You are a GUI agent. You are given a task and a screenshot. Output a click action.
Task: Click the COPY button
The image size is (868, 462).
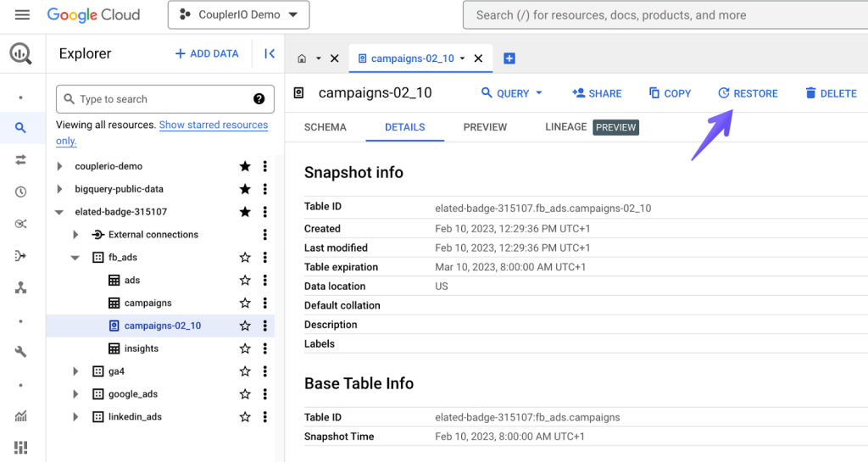[670, 93]
